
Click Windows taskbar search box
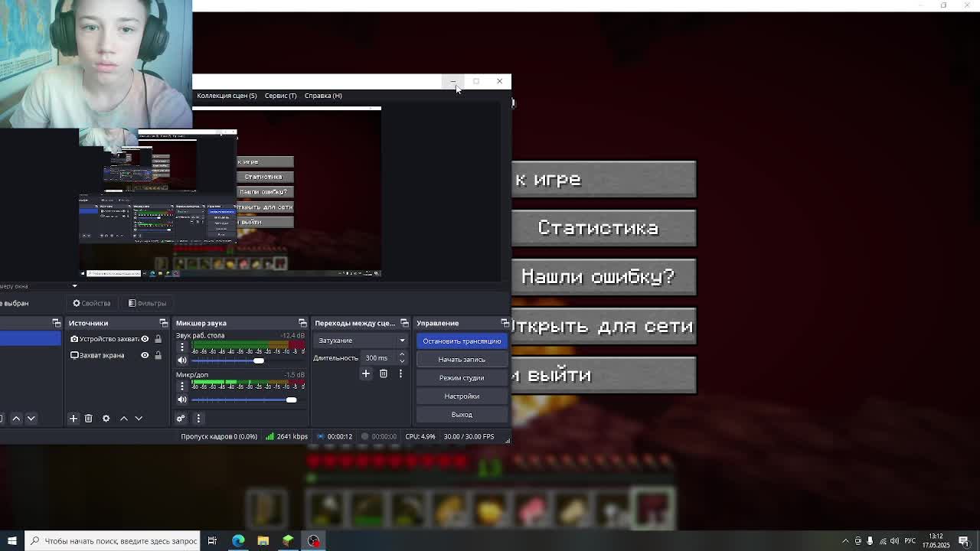coord(112,541)
